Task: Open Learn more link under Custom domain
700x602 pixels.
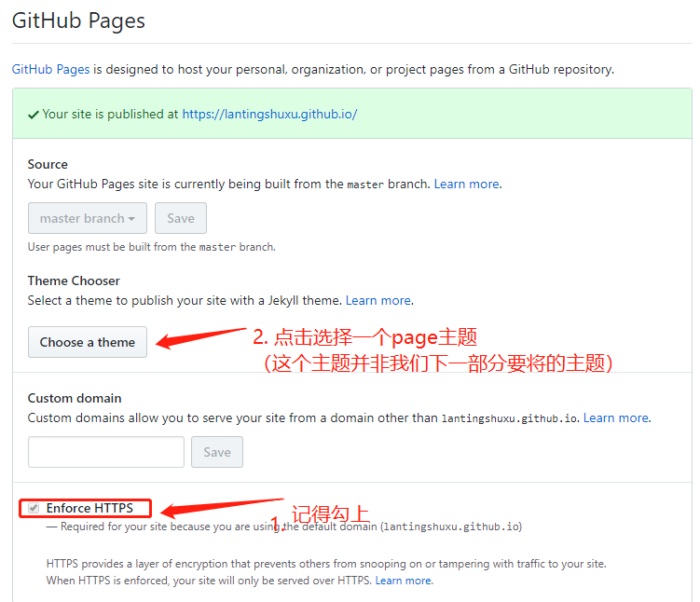Action: pyautogui.click(x=616, y=417)
